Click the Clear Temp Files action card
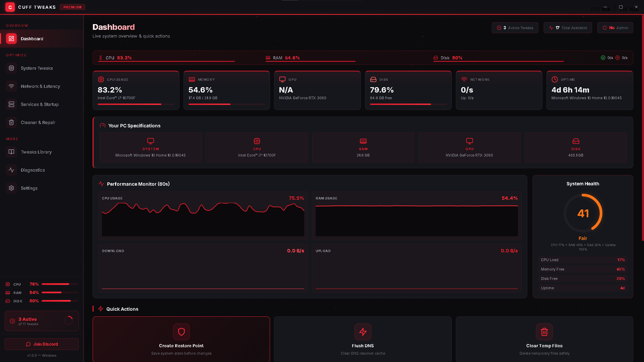 tap(544, 339)
